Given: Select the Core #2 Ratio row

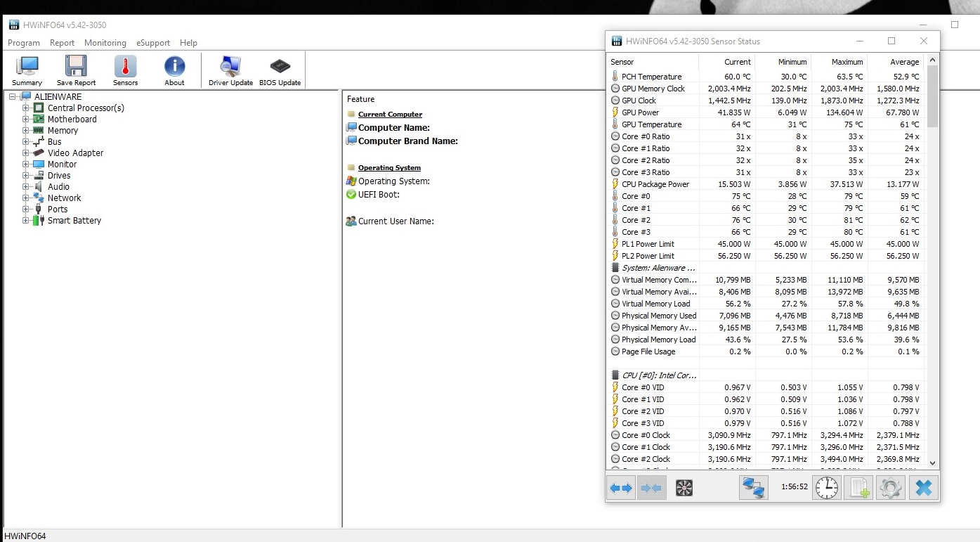Looking at the screenshot, I should pos(766,160).
